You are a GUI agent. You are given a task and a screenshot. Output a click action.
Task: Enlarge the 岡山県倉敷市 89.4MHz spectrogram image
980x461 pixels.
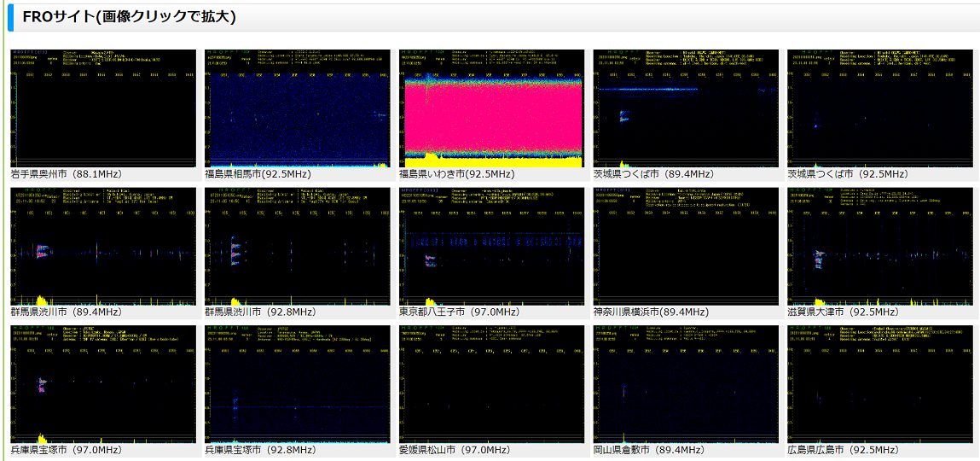pyautogui.click(x=686, y=384)
